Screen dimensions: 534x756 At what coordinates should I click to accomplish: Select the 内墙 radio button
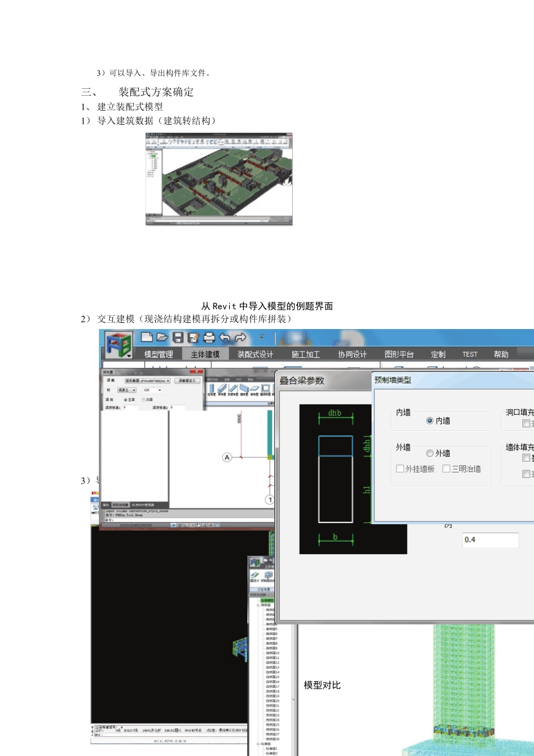click(429, 421)
